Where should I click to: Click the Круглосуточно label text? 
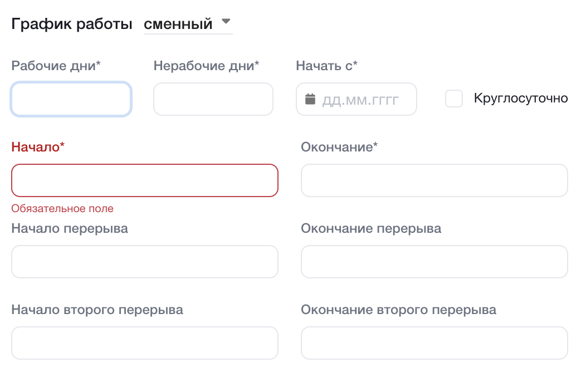(x=520, y=99)
